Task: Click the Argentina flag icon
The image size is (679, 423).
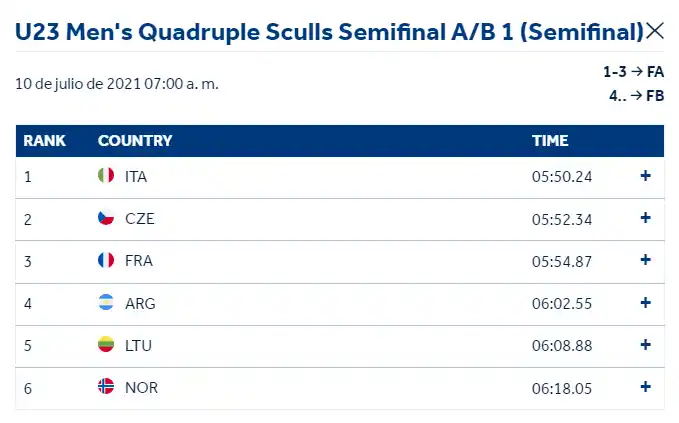Action: click(x=105, y=303)
